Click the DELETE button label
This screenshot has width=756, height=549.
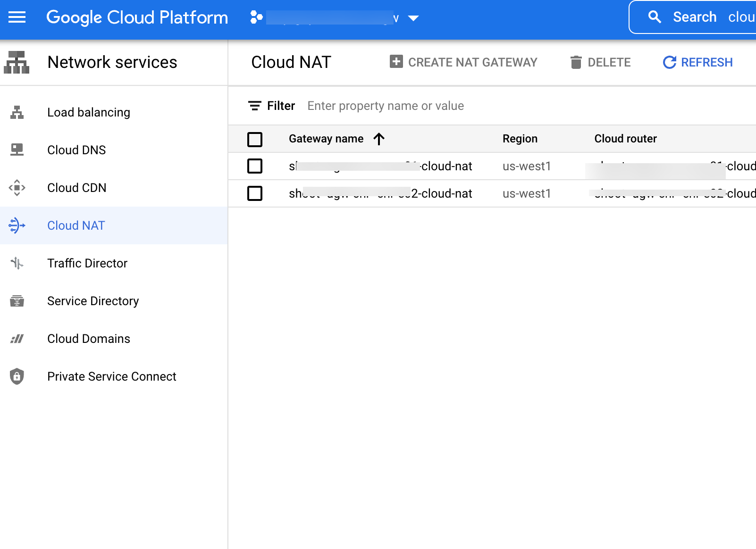pyautogui.click(x=609, y=62)
